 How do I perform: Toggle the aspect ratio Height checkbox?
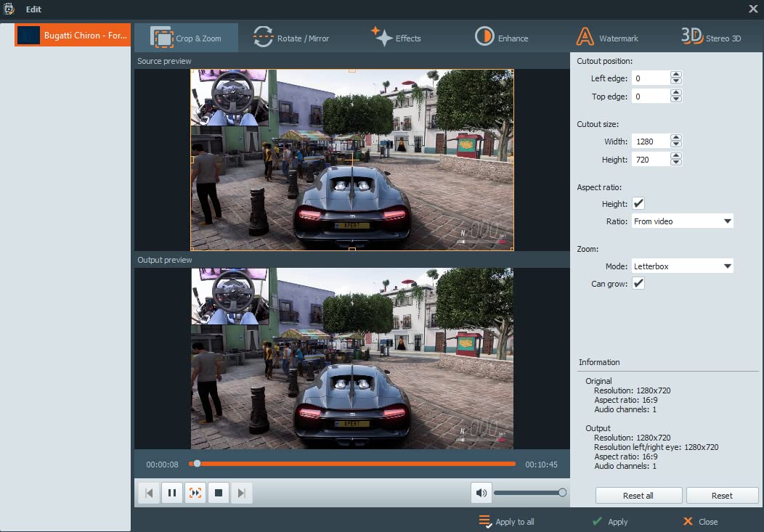[638, 203]
